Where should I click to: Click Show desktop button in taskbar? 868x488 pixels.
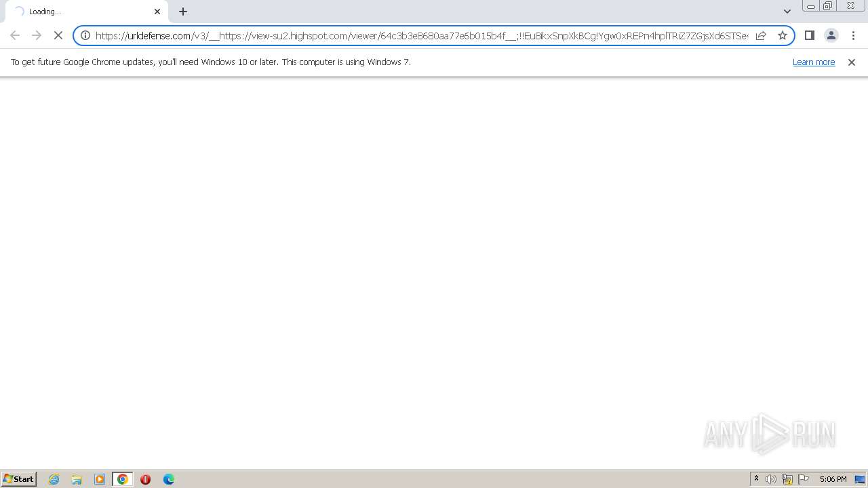coord(861,479)
